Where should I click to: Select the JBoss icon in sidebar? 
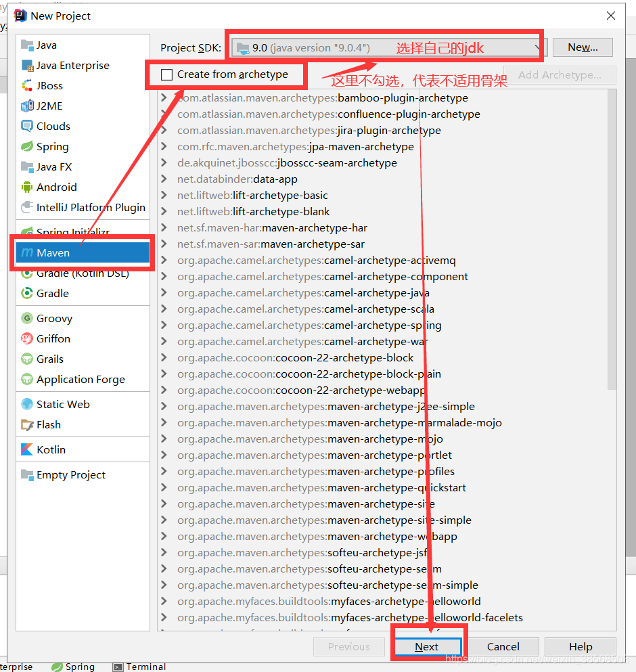tap(27, 86)
